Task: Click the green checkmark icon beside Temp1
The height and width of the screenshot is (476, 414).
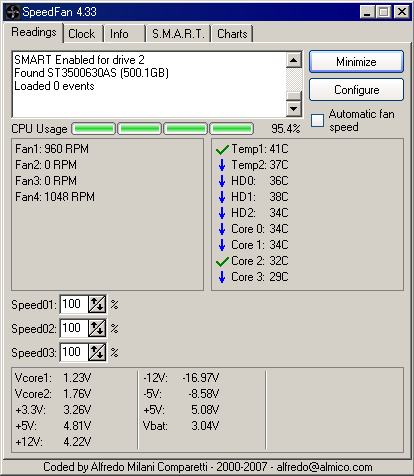Action: pos(222,149)
